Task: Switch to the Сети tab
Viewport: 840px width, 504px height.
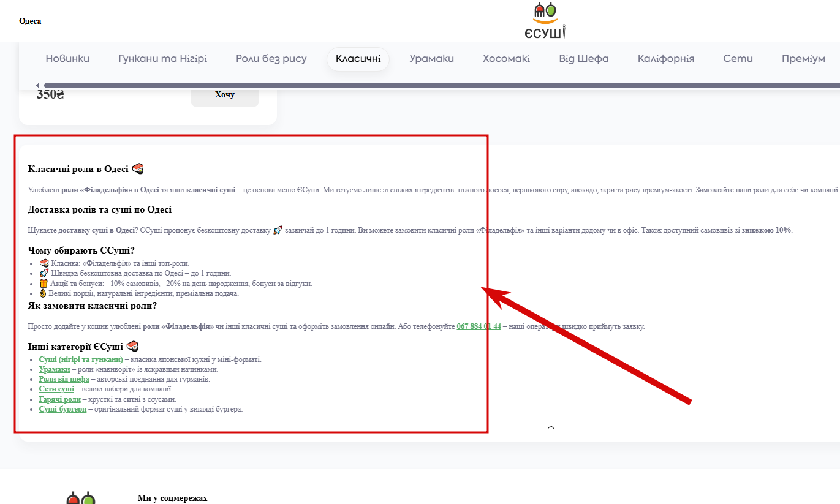Action: [x=738, y=59]
